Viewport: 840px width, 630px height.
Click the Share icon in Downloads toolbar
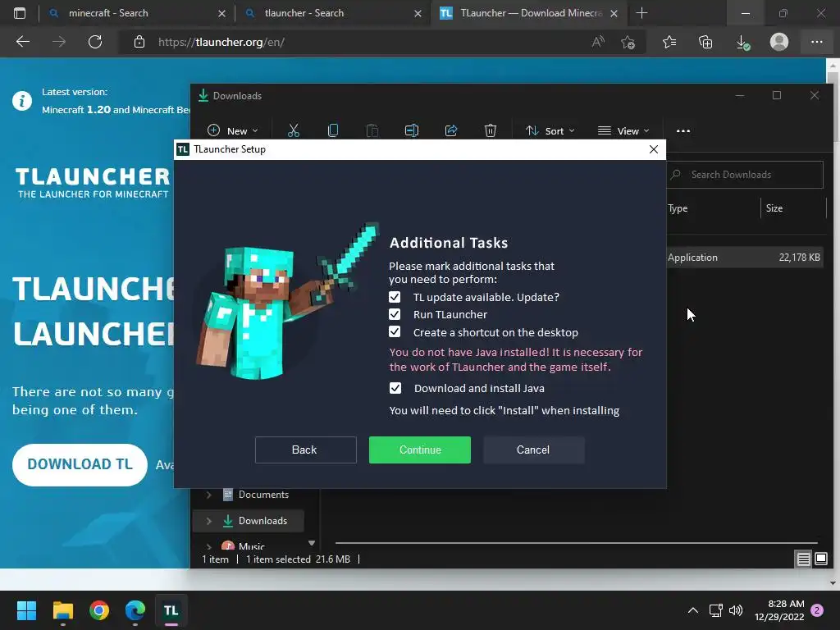[x=451, y=130]
